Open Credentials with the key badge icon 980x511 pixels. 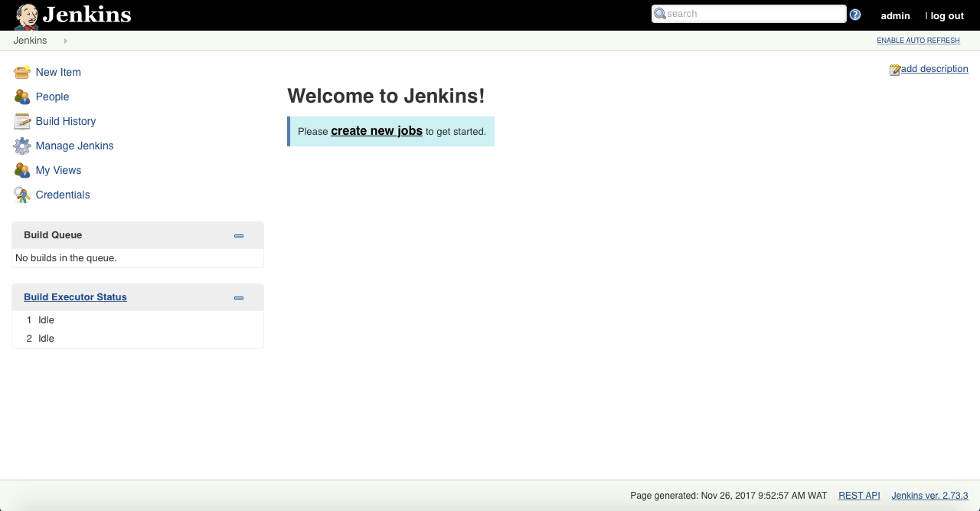pos(21,195)
